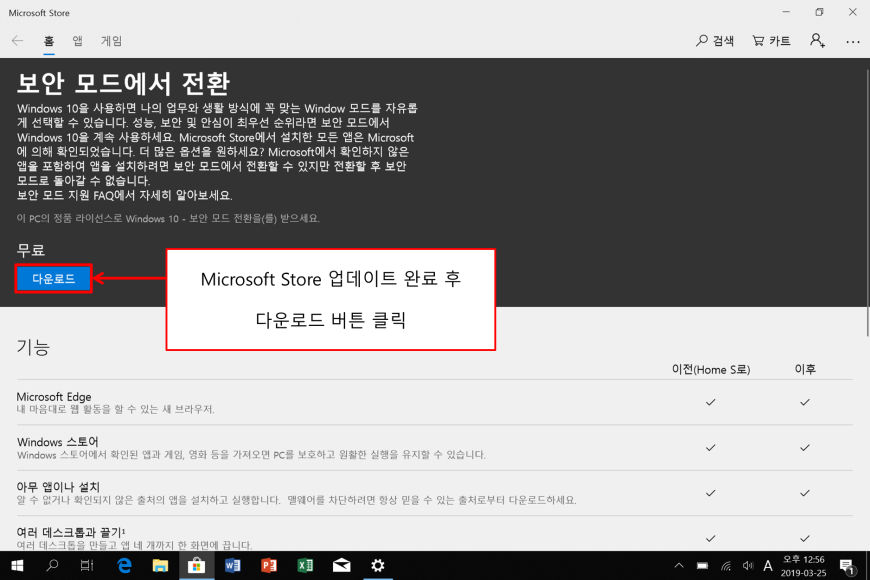
Task: Click the '보안 모드에서 전환' page title
Action: point(124,84)
